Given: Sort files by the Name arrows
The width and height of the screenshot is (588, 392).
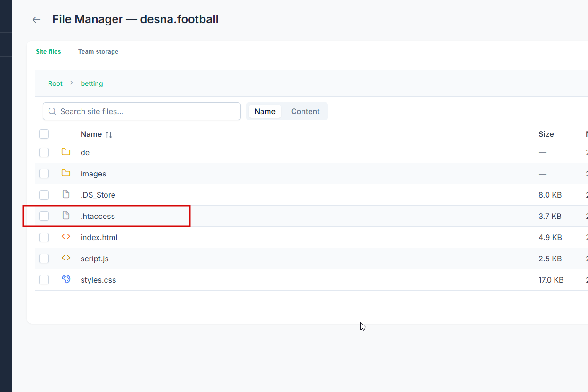Looking at the screenshot, I should pyautogui.click(x=109, y=134).
